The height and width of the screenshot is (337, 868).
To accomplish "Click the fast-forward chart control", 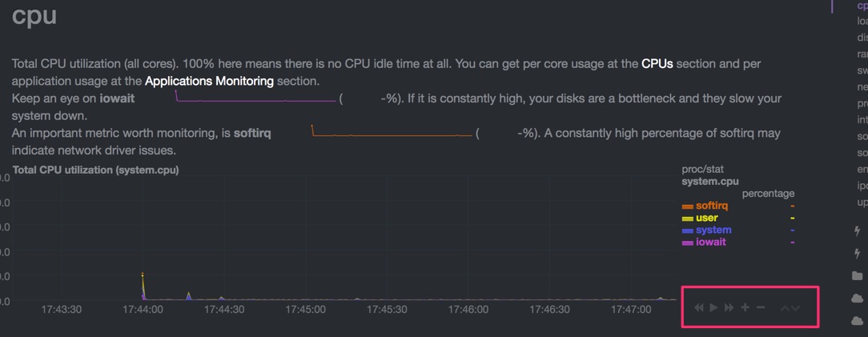I will (x=729, y=307).
